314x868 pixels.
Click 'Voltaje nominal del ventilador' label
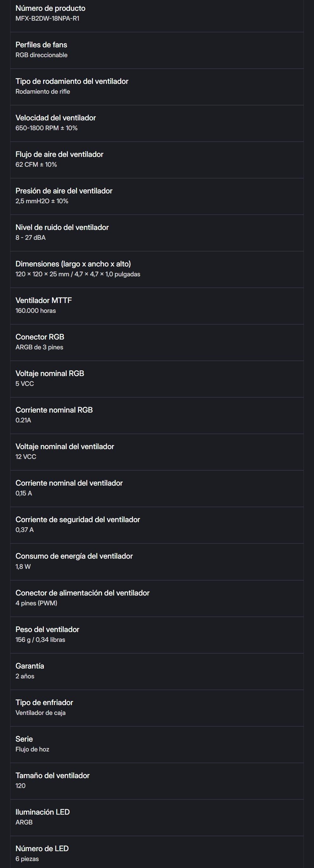click(x=65, y=447)
